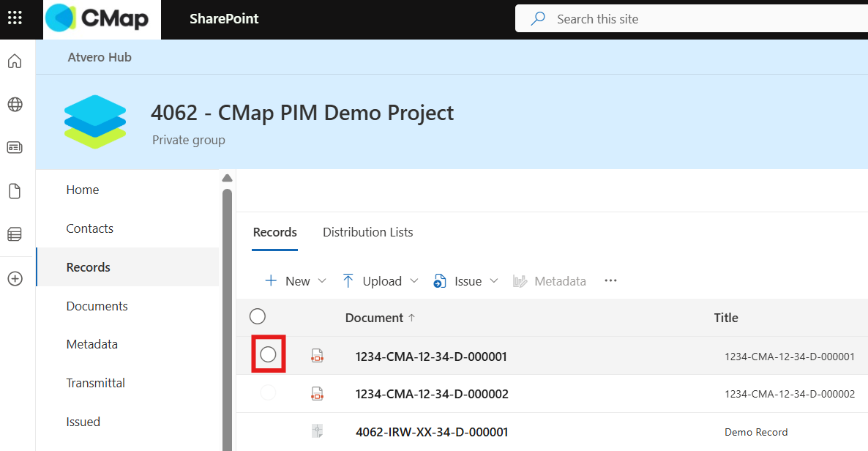868x451 pixels.
Task: Open the app launcher waffle icon
Action: (15, 18)
